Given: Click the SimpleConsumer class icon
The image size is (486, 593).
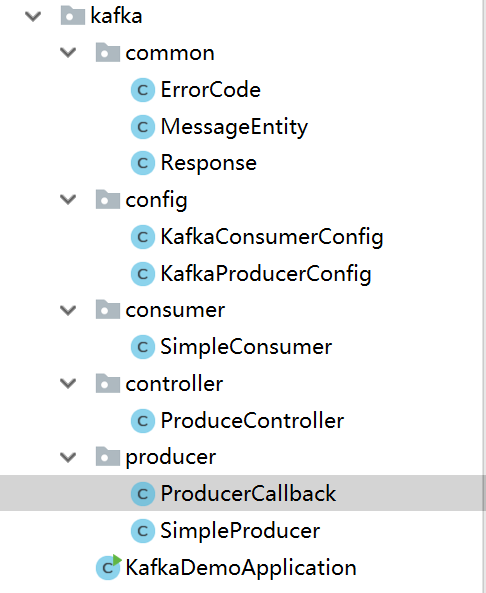Looking at the screenshot, I should coord(143,347).
